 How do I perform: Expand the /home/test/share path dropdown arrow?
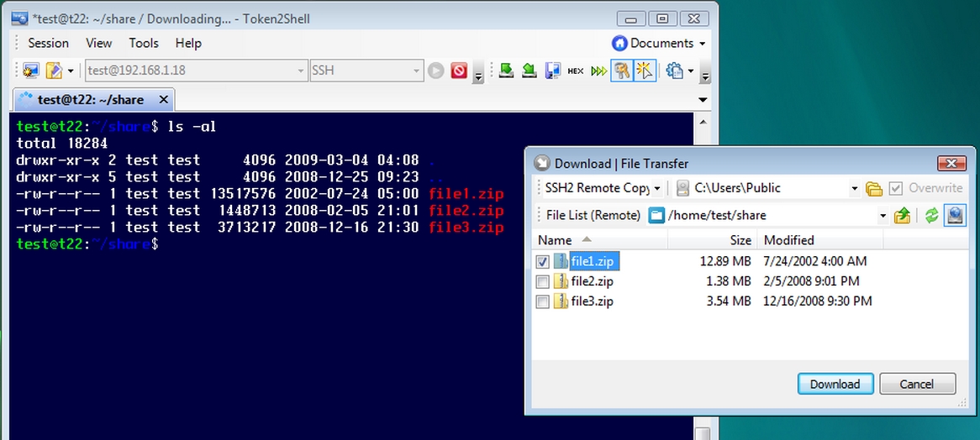coord(883,216)
